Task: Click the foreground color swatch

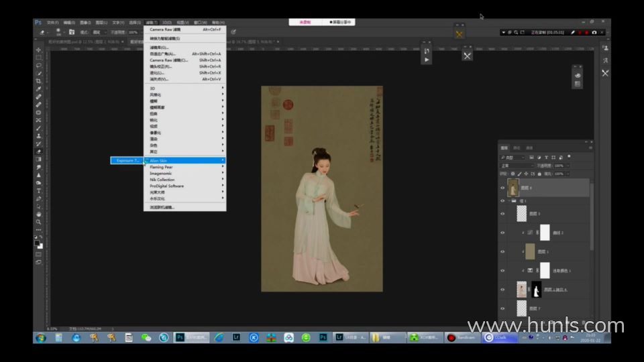Action: coord(37,243)
